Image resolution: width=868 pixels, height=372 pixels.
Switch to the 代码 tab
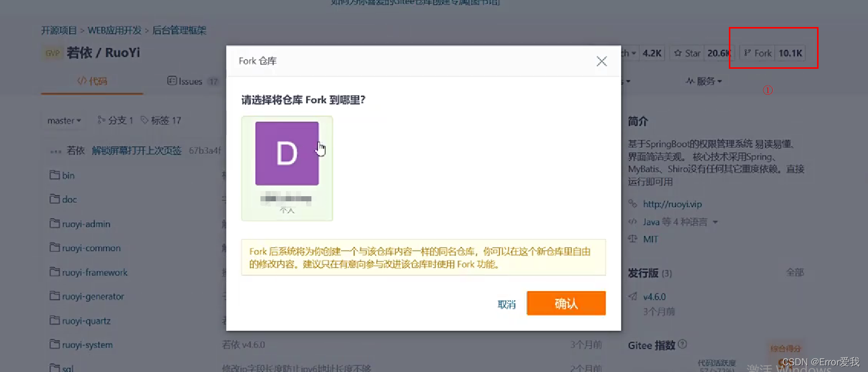click(92, 81)
